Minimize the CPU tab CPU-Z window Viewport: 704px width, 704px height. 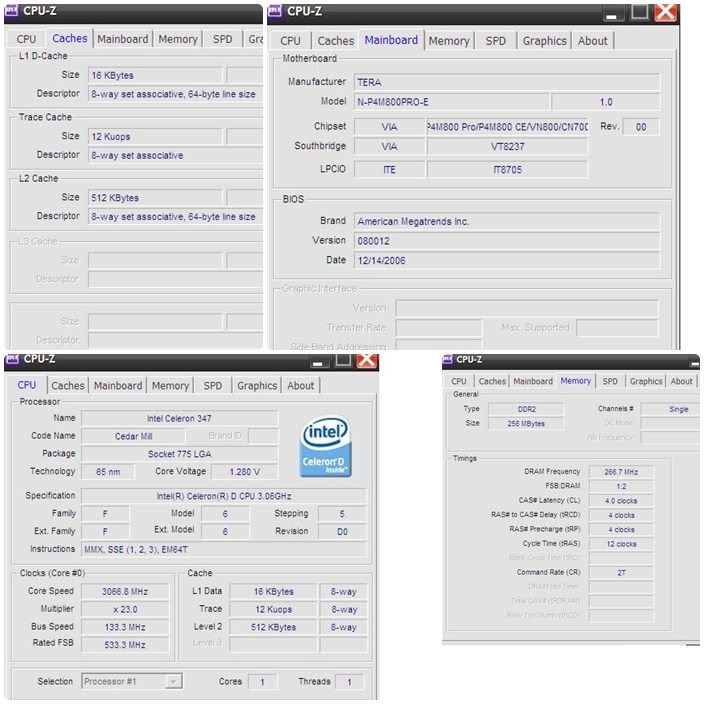(x=318, y=361)
